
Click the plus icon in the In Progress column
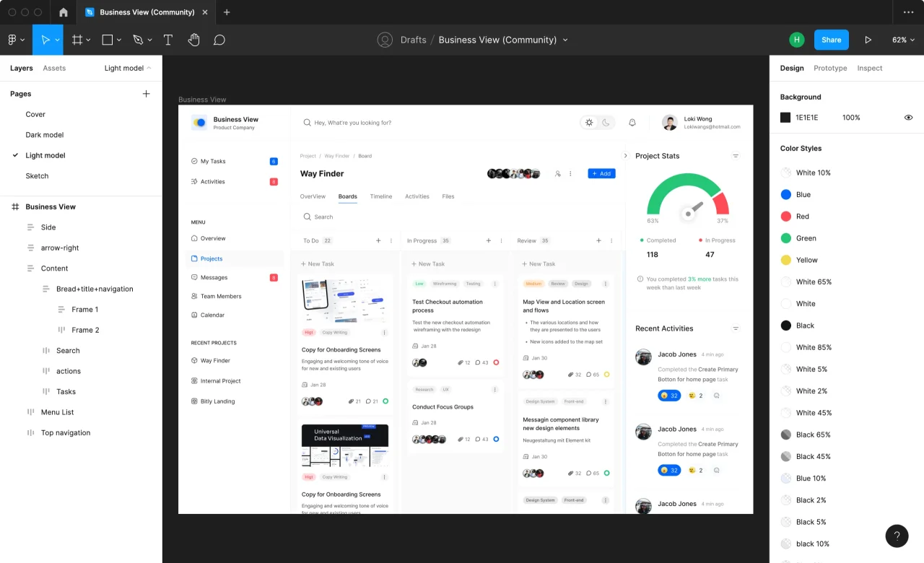(x=488, y=240)
